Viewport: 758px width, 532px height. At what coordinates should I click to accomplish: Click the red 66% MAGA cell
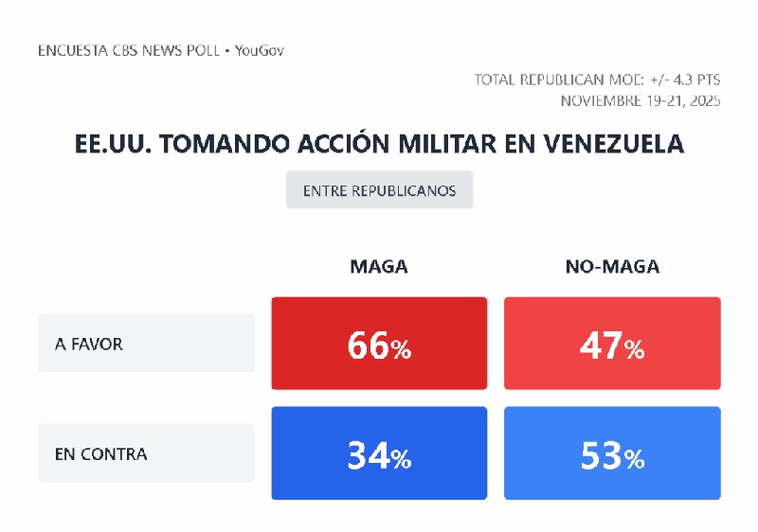(379, 344)
